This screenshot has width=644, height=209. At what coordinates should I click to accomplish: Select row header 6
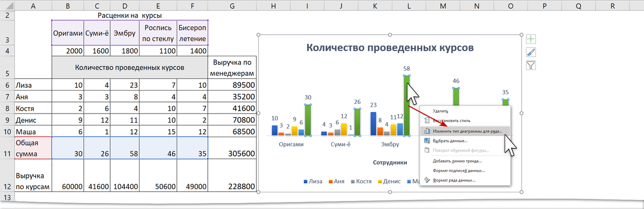tap(6, 85)
